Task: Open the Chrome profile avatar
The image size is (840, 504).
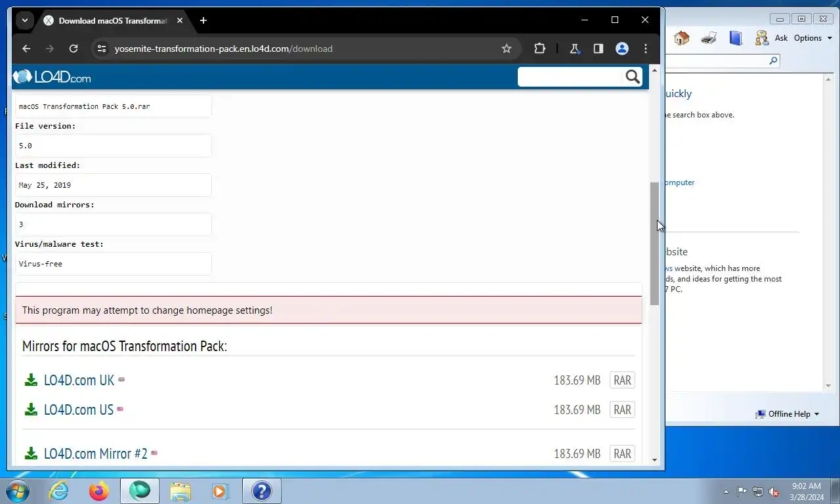Action: (x=622, y=49)
